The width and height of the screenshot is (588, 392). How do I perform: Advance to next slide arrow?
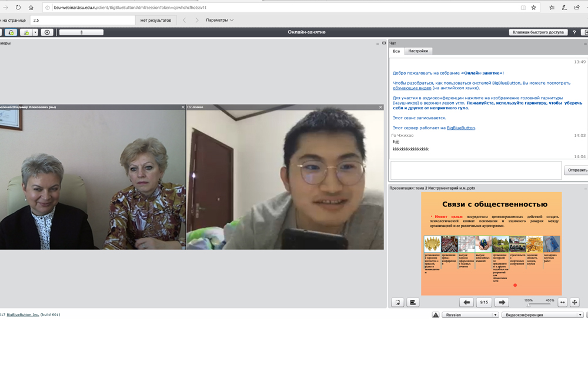502,302
